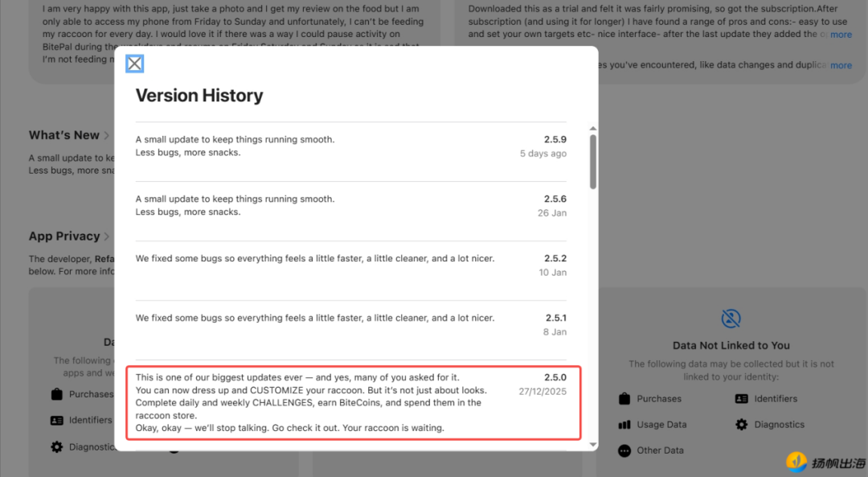Click the '5 days ago' release date
The image size is (868, 477).
tap(543, 154)
